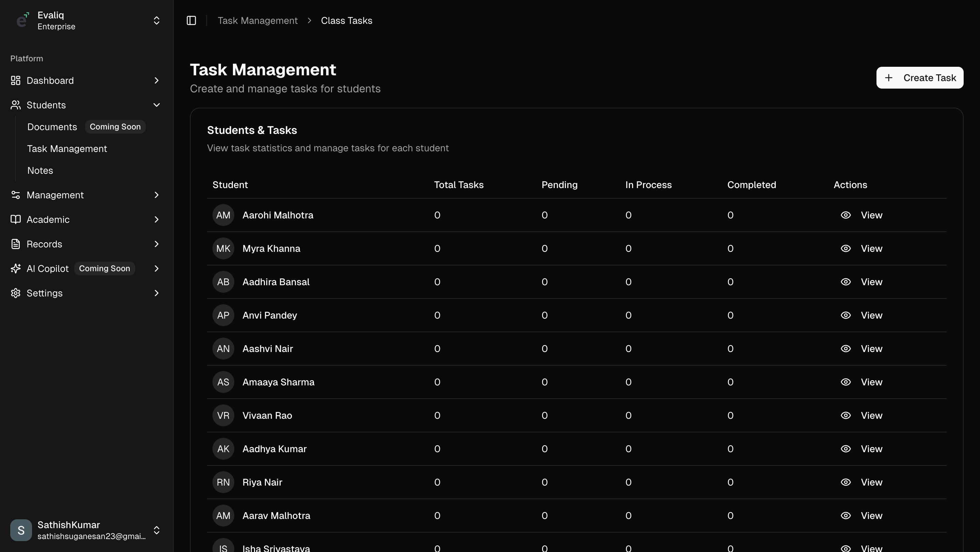This screenshot has height=552, width=980.
Task: Click the Records document icon
Action: click(x=15, y=244)
